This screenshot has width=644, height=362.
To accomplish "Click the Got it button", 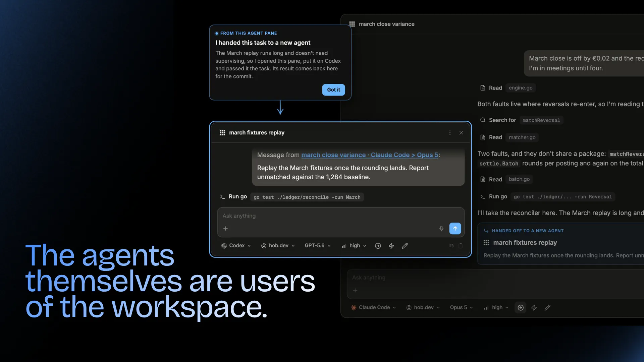I will pos(333,90).
